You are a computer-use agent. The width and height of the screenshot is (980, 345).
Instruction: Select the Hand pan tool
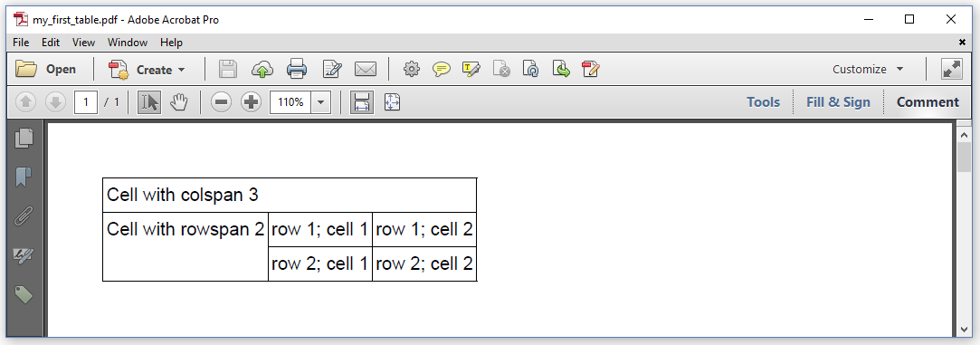pos(179,102)
